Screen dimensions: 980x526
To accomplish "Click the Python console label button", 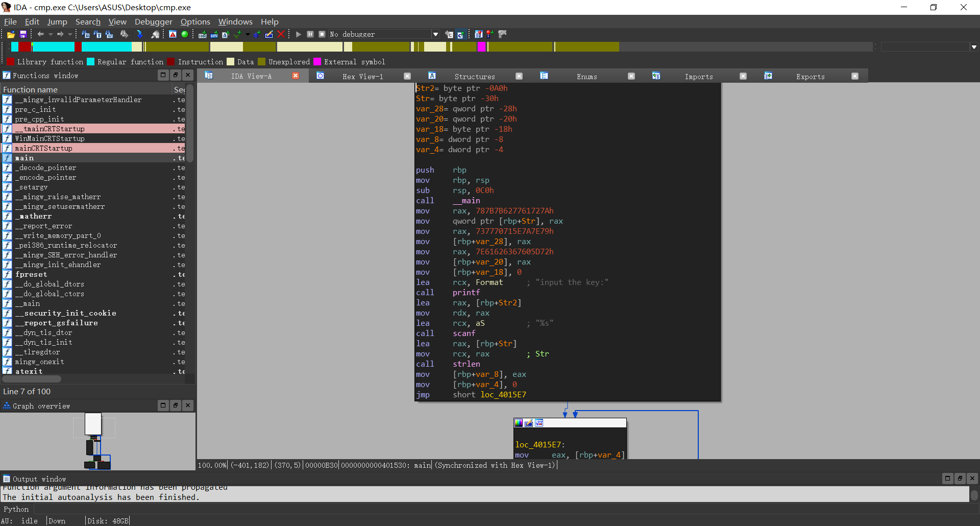I will 16,509.
